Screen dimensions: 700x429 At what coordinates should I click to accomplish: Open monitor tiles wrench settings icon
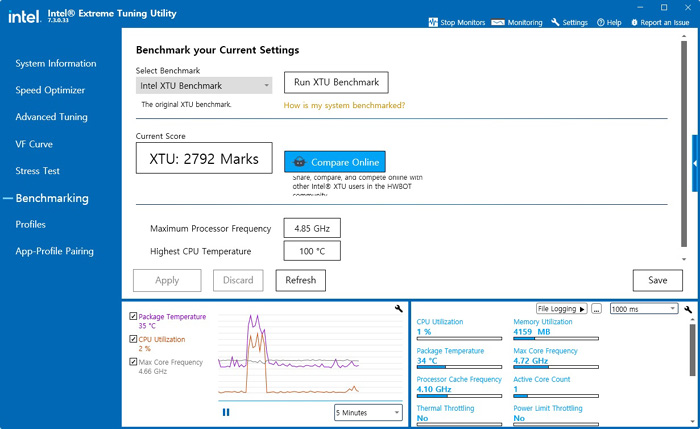(688, 309)
